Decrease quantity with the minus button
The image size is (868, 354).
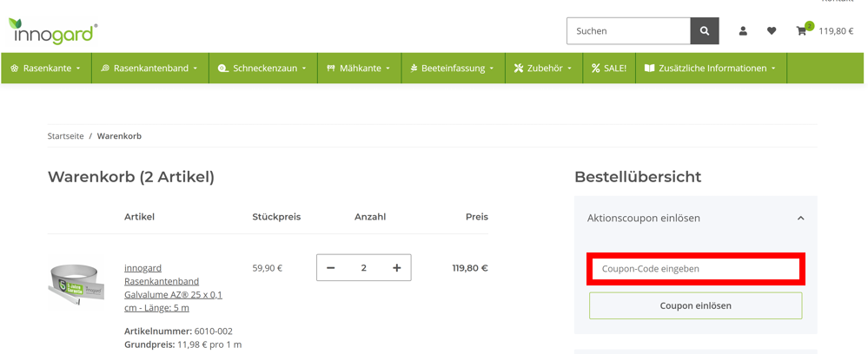click(x=330, y=268)
